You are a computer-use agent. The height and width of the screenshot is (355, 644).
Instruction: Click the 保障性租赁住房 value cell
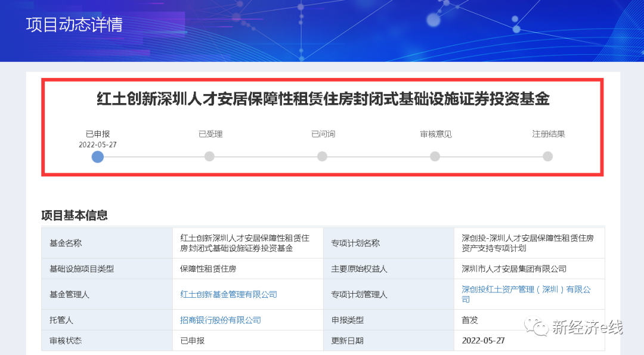pos(208,269)
